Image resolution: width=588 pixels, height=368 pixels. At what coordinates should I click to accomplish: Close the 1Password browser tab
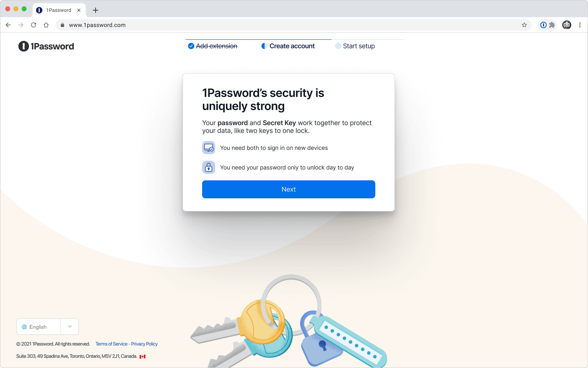click(79, 10)
